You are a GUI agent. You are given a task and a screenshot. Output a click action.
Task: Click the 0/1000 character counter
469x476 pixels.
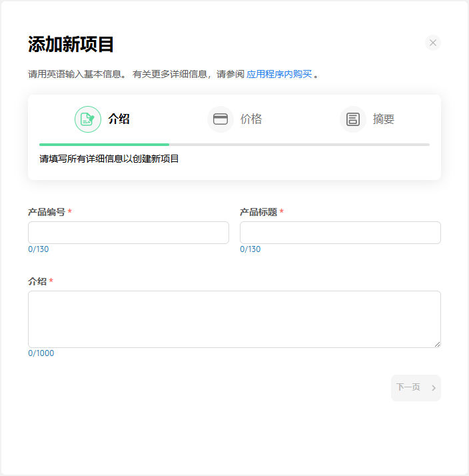click(x=41, y=353)
